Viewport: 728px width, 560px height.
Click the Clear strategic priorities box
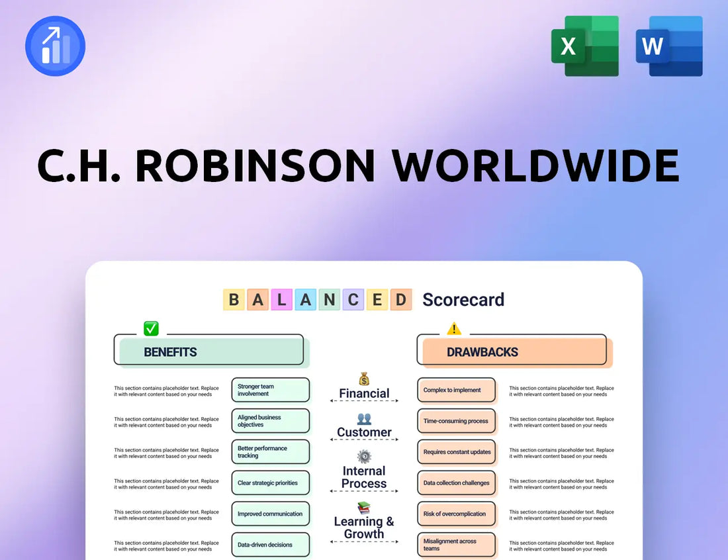(271, 483)
